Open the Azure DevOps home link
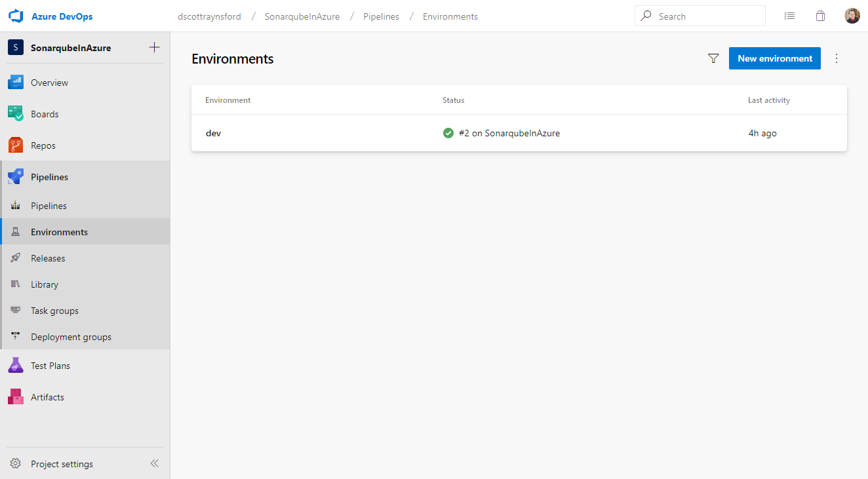 click(62, 16)
